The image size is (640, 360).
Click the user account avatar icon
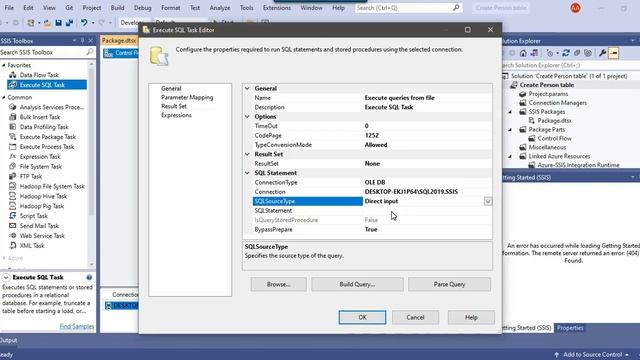[x=576, y=8]
